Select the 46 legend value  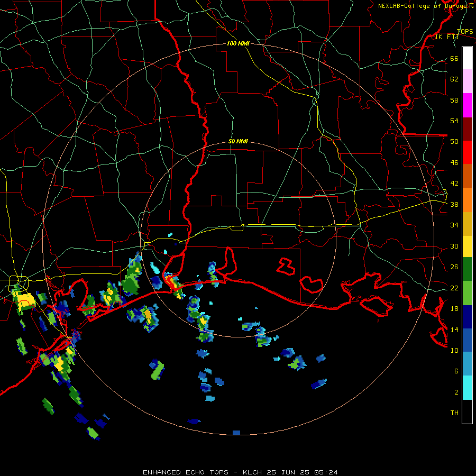pyautogui.click(x=454, y=163)
